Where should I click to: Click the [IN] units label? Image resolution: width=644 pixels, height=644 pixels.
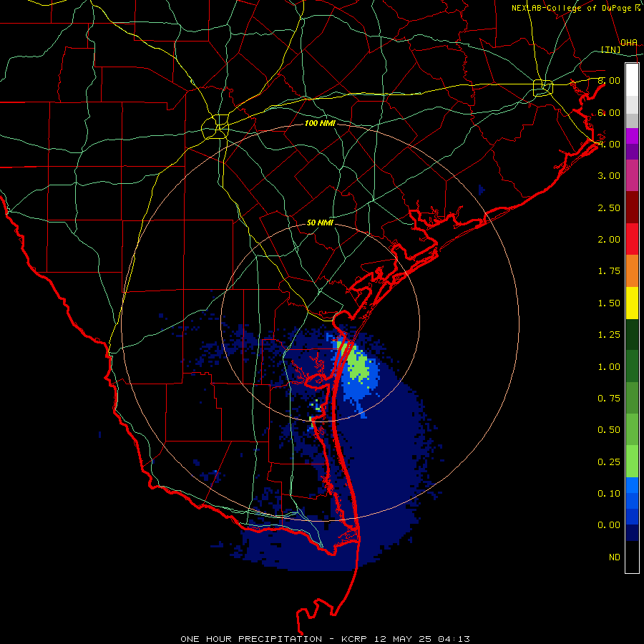click(x=611, y=49)
